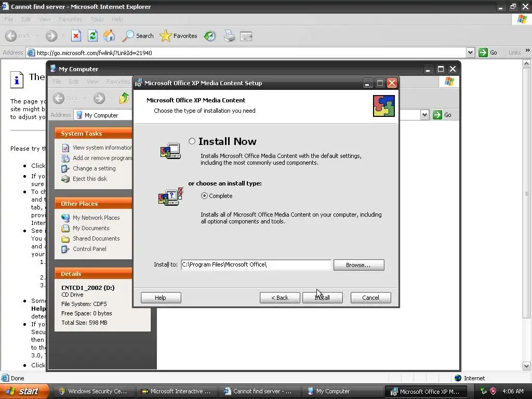This screenshot has height=399, width=532.
Task: Click the Install to path field
Action: (x=256, y=264)
